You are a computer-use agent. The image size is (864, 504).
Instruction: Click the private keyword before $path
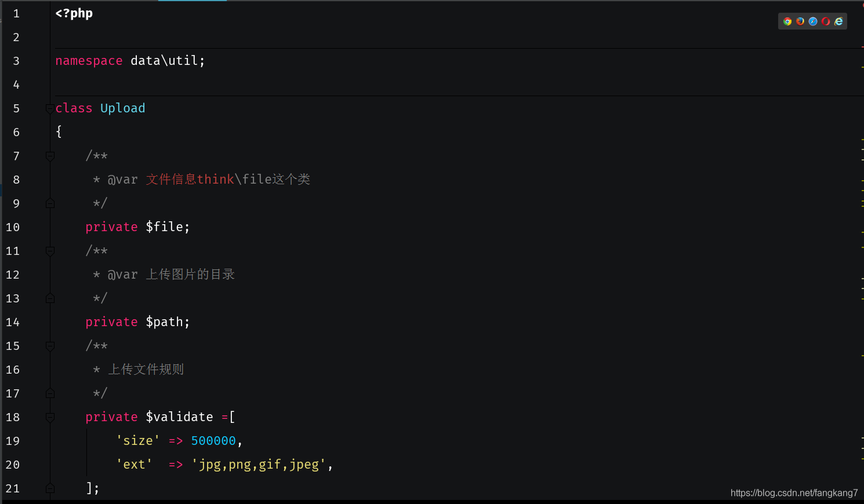111,322
